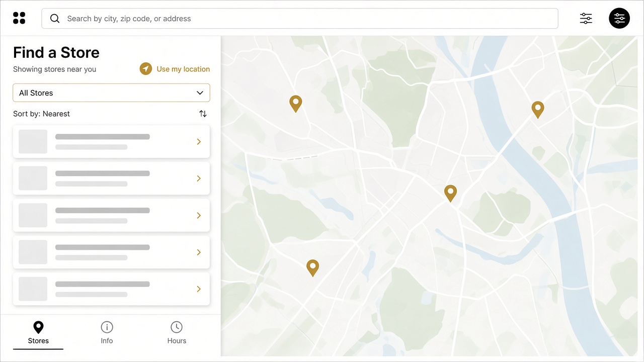644x362 pixels.
Task: Select the third store card thumbnail
Action: tap(33, 215)
